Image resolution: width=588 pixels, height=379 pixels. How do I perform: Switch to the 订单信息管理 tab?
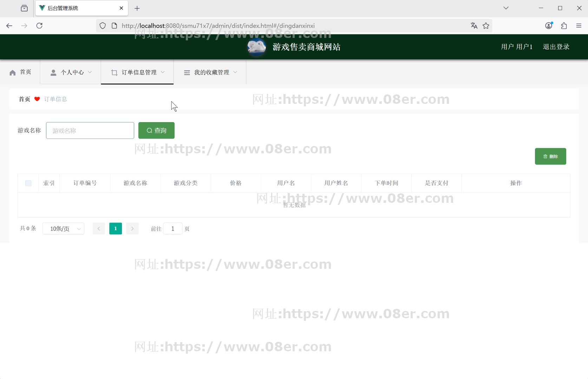pyautogui.click(x=137, y=72)
